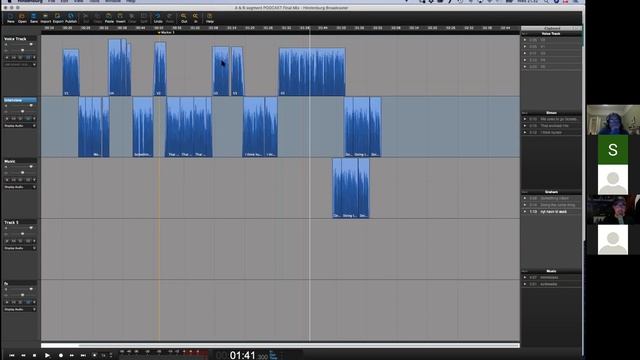Open the View menu
640x360 pixels.
(x=78, y=1)
